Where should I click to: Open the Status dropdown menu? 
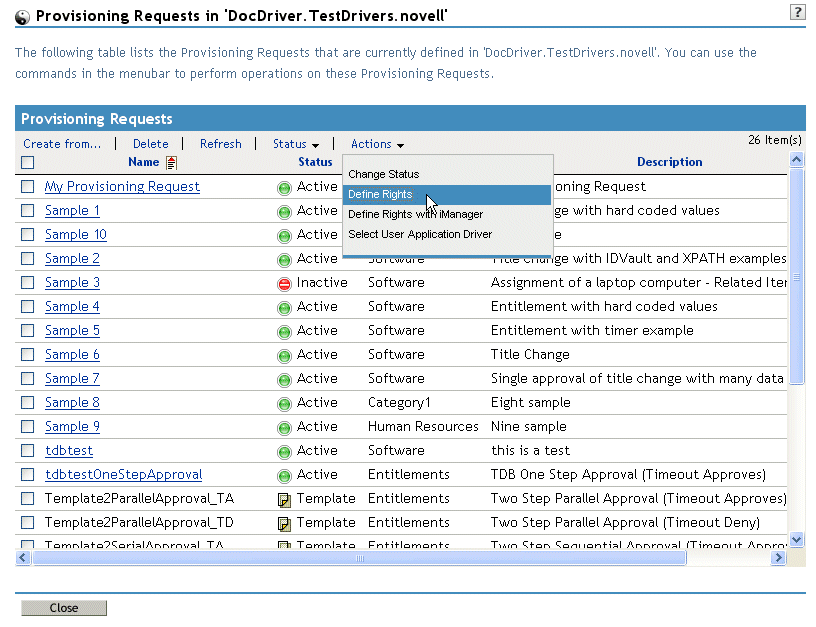[x=296, y=144]
